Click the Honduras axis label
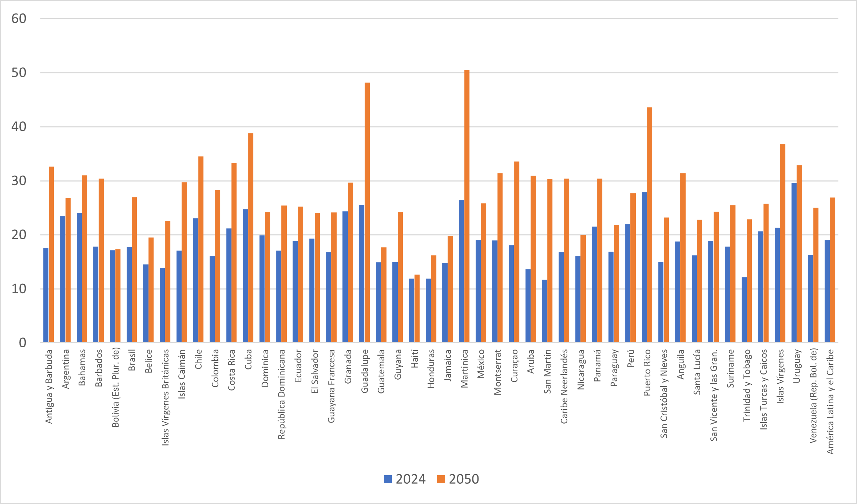 coord(431,369)
